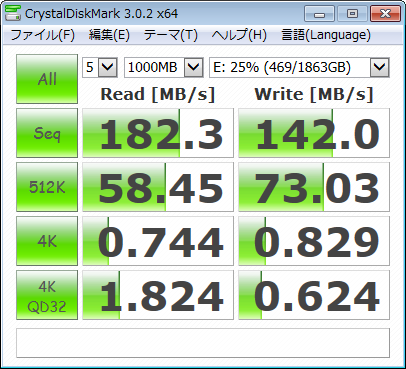This screenshot has height=369, width=406.
Task: Click the Write [MB/s] column header
Action: 314,94
